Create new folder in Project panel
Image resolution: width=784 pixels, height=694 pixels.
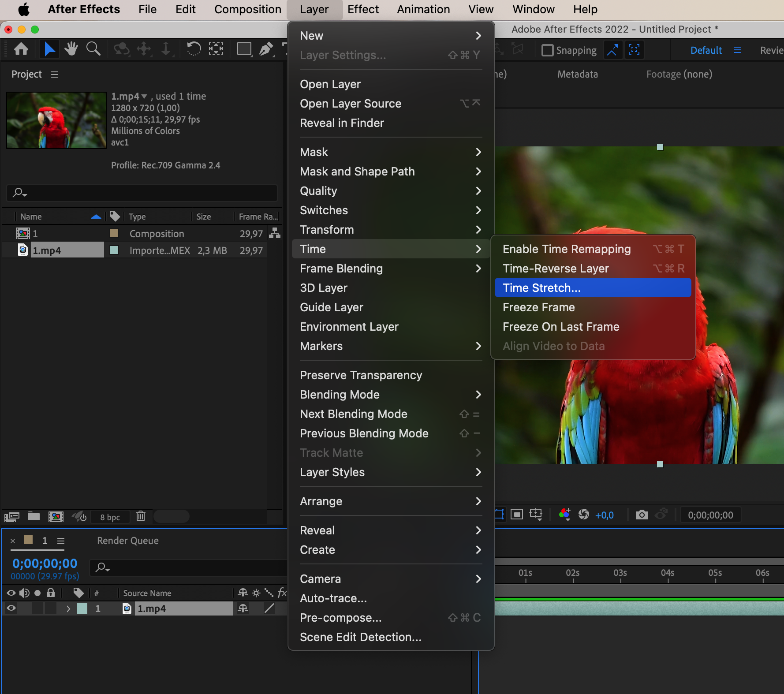(34, 516)
